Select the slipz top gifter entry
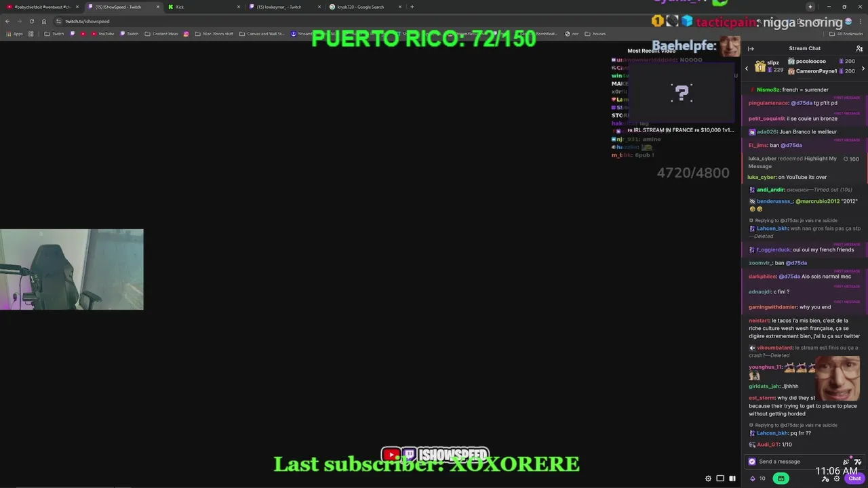The image size is (868, 488). [770, 66]
